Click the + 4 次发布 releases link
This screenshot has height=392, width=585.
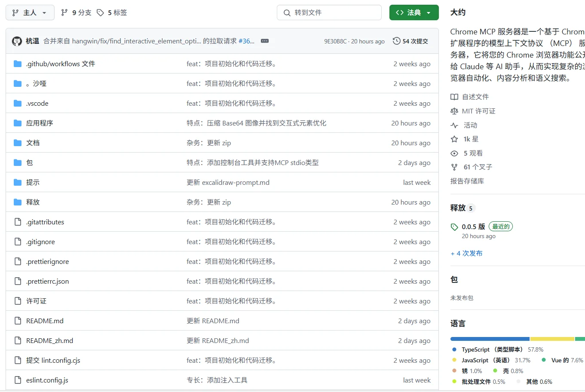(x=466, y=253)
